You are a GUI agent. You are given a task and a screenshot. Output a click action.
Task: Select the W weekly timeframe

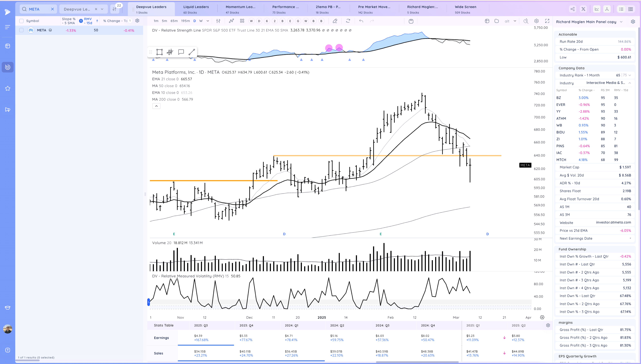(201, 21)
